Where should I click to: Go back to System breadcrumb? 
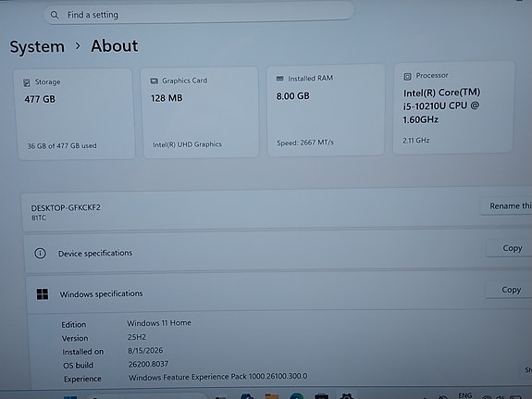[37, 46]
